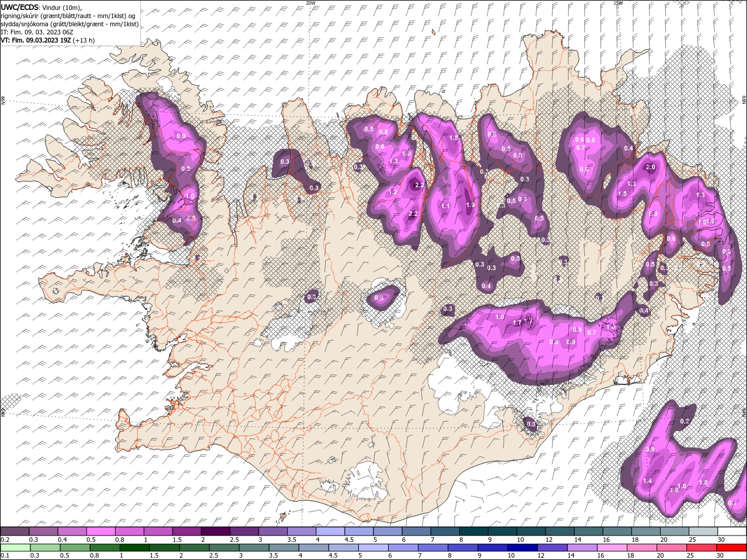Click the bright red lower swatch labeled 30
Image resolution: width=747 pixels, height=560 pixels.
(x=731, y=548)
